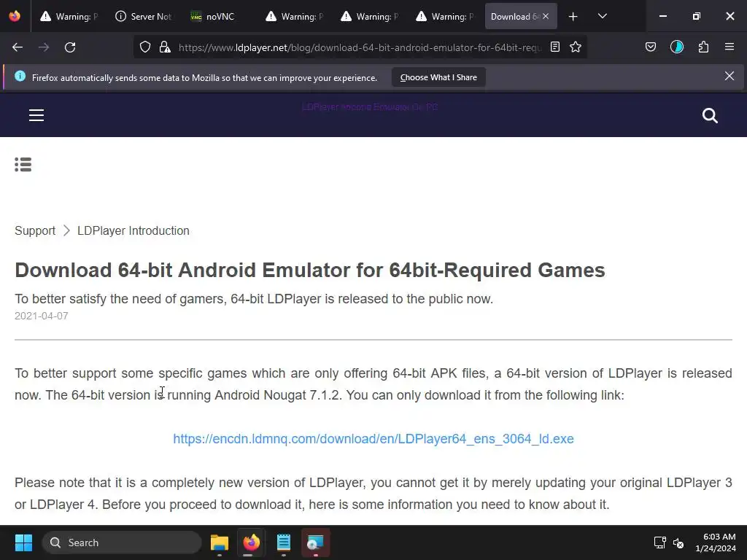The image size is (747, 560).
Task: Click the LDPlayer Android Emulator header link
Action: click(x=370, y=107)
